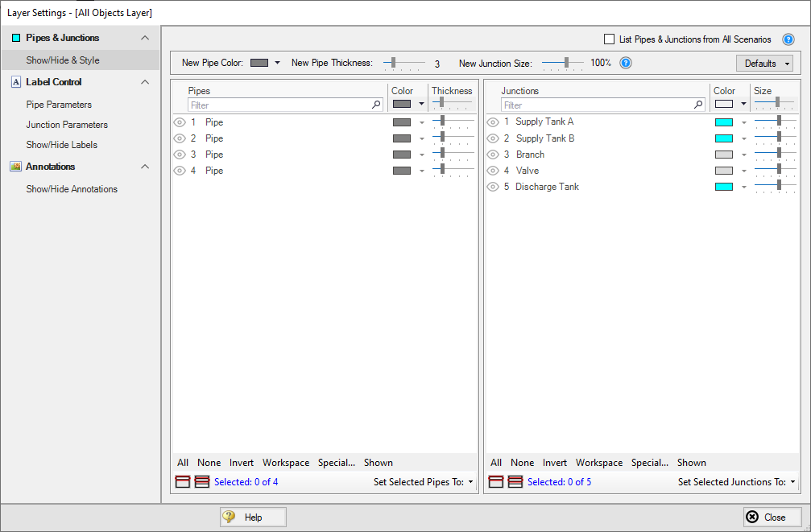The width and height of the screenshot is (811, 532).
Task: Click Invert under the Junctions list
Action: tap(555, 463)
